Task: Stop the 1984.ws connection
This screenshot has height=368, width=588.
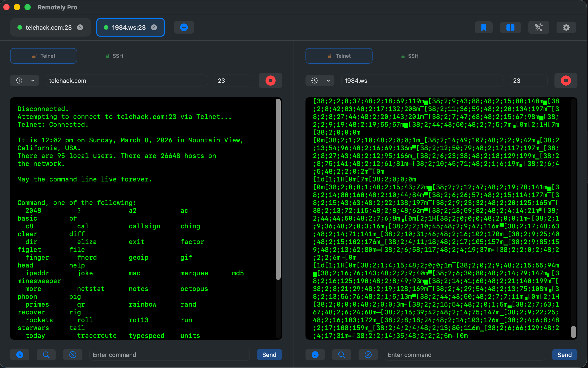Action: point(566,80)
